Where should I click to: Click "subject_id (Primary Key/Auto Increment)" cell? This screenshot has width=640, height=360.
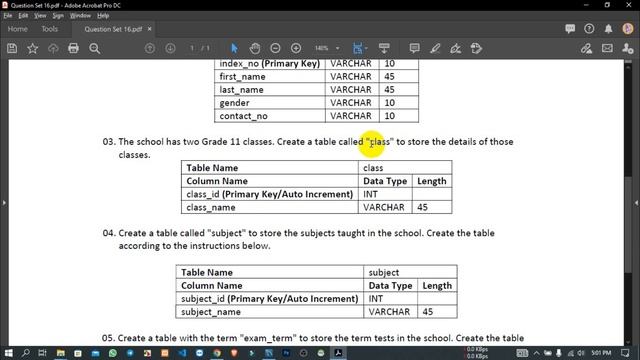(269, 299)
